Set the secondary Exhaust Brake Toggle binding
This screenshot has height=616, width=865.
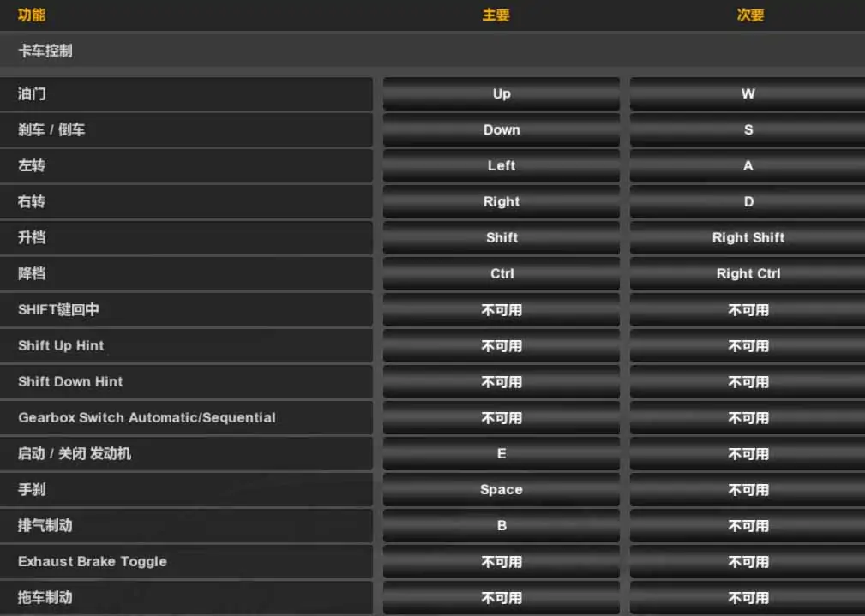pos(748,562)
